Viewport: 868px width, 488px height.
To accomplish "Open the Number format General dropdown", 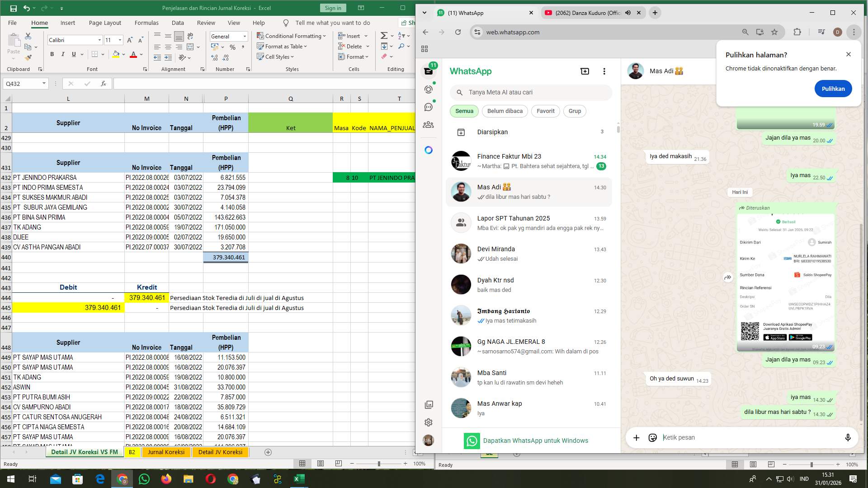I will (x=245, y=37).
